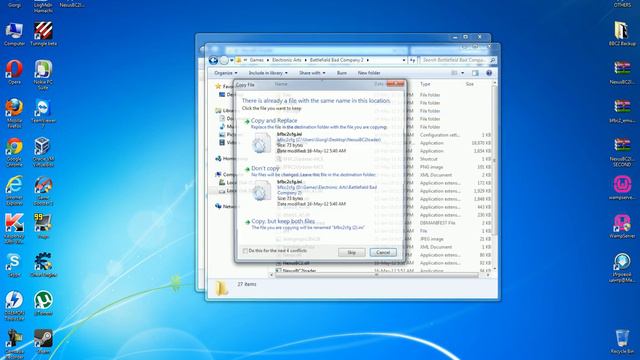Viewport: 640px width, 360px height.
Task: Open the Recycle Bin
Action: tap(622, 342)
